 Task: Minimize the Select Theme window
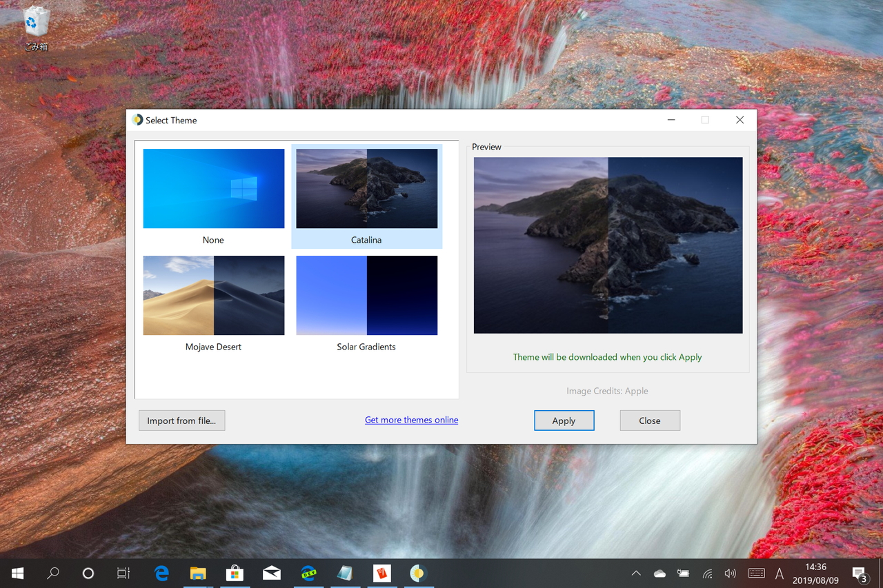coord(671,120)
